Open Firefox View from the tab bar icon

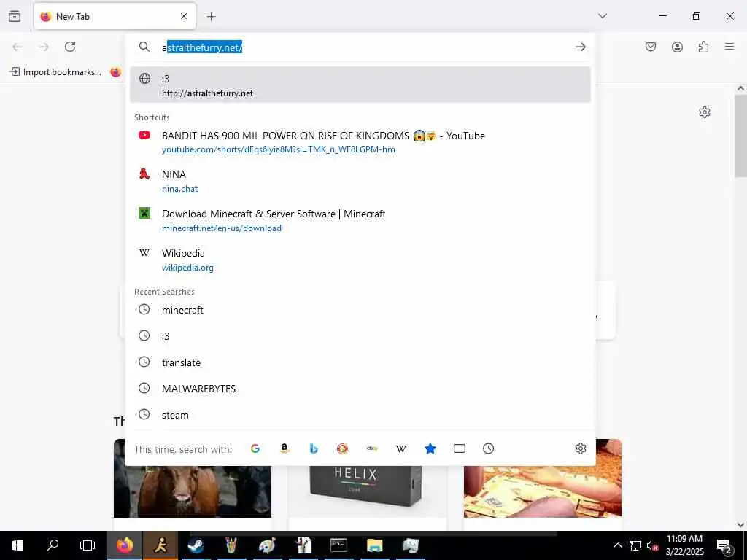tap(15, 16)
